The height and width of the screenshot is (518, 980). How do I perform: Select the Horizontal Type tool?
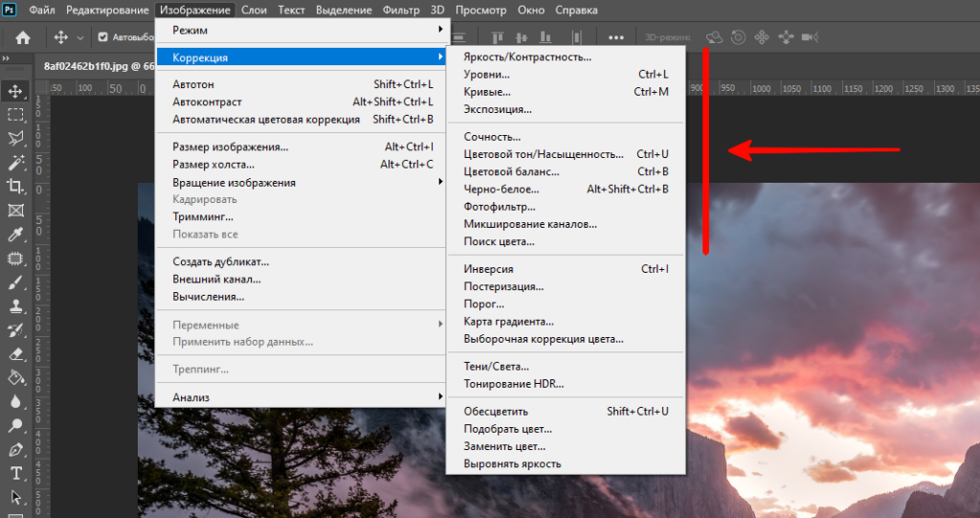[x=16, y=473]
